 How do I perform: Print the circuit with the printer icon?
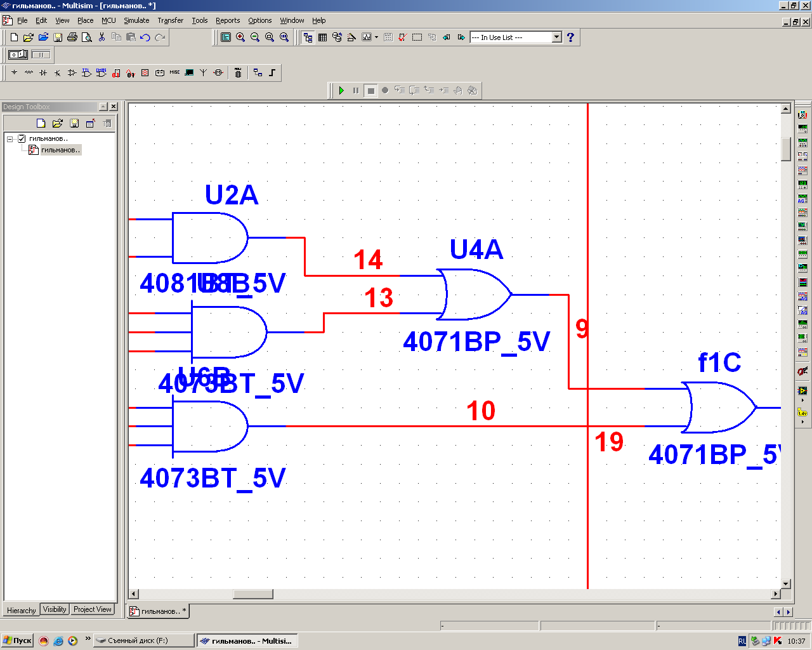pyautogui.click(x=72, y=37)
